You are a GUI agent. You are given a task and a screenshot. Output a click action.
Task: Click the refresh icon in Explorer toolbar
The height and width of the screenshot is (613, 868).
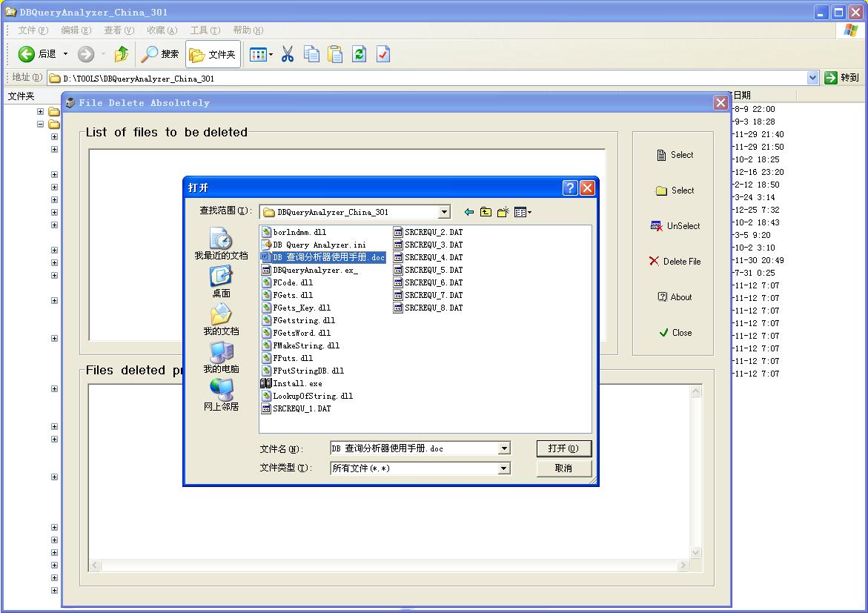click(360, 53)
